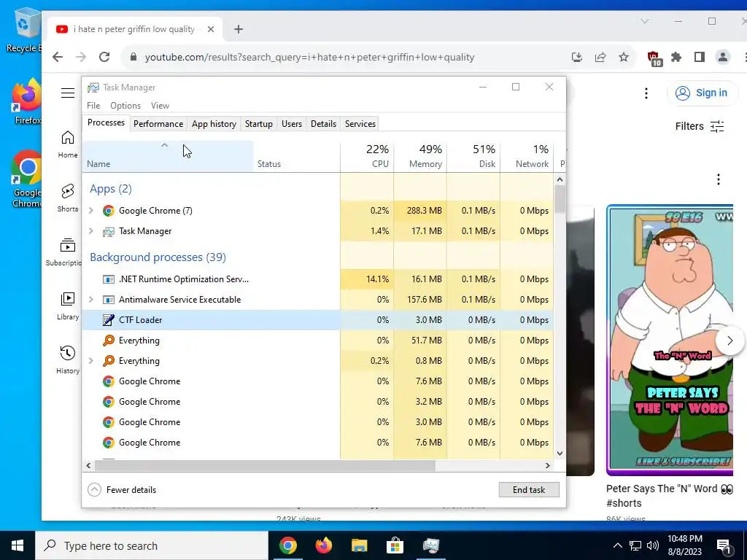The height and width of the screenshot is (560, 747).
Task: Open the YouTube hamburger guide menu
Action: [x=68, y=93]
